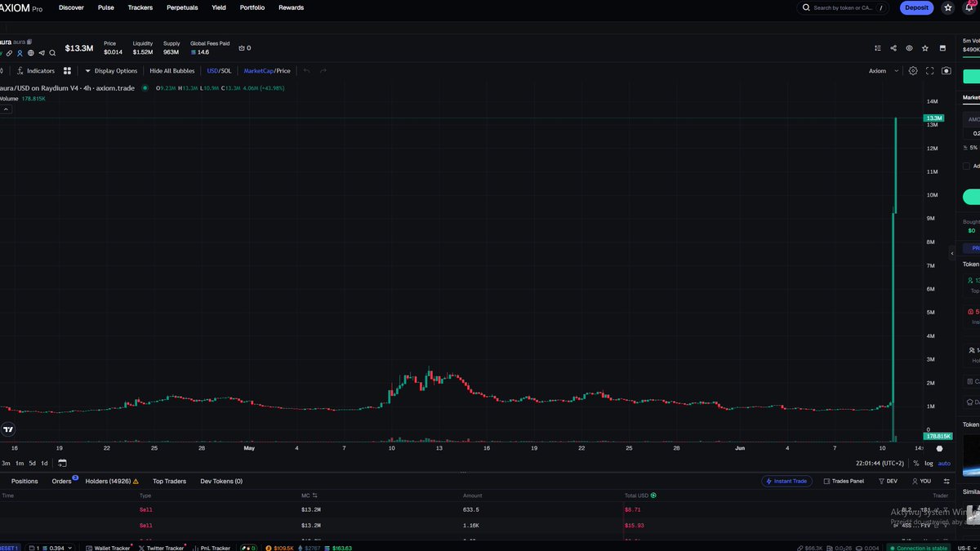Click the watchers icon showing 0
Image resolution: width=980 pixels, height=551 pixels.
244,48
